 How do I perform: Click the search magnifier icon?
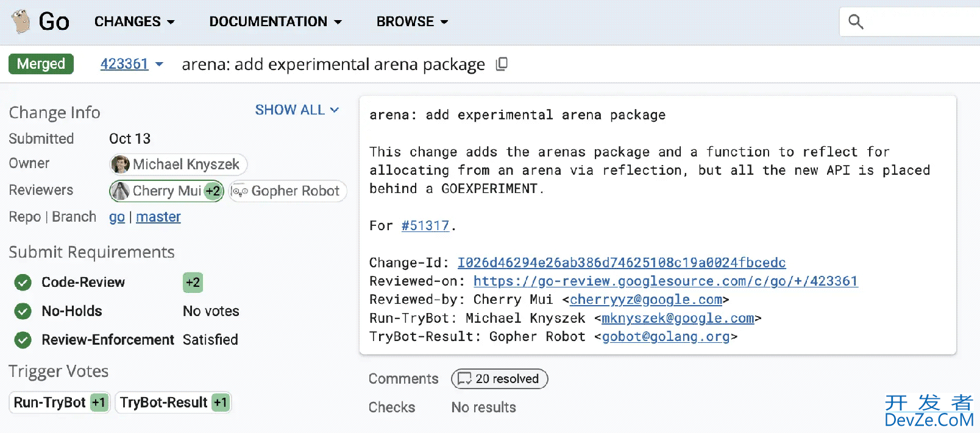[856, 22]
